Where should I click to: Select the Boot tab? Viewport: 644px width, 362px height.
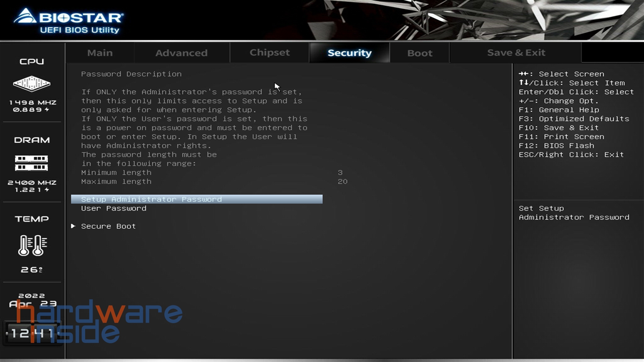[x=420, y=53]
